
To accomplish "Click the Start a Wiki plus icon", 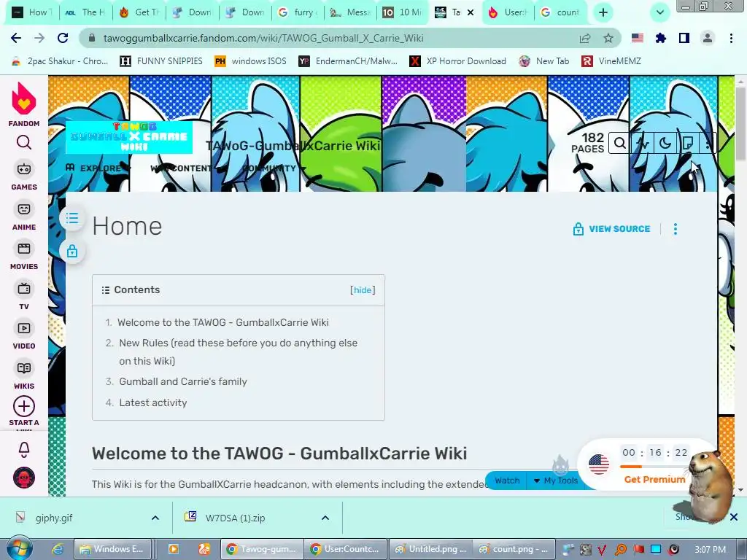I will point(24,407).
